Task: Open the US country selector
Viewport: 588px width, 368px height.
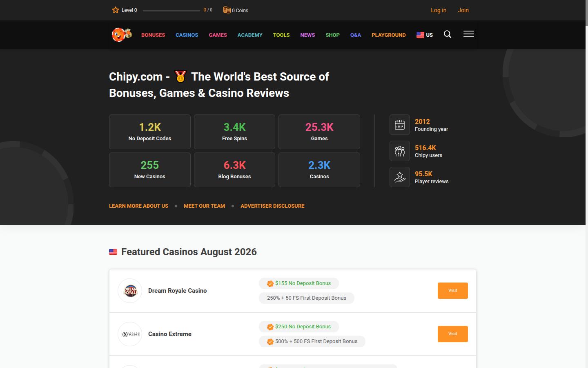Action: [x=425, y=35]
